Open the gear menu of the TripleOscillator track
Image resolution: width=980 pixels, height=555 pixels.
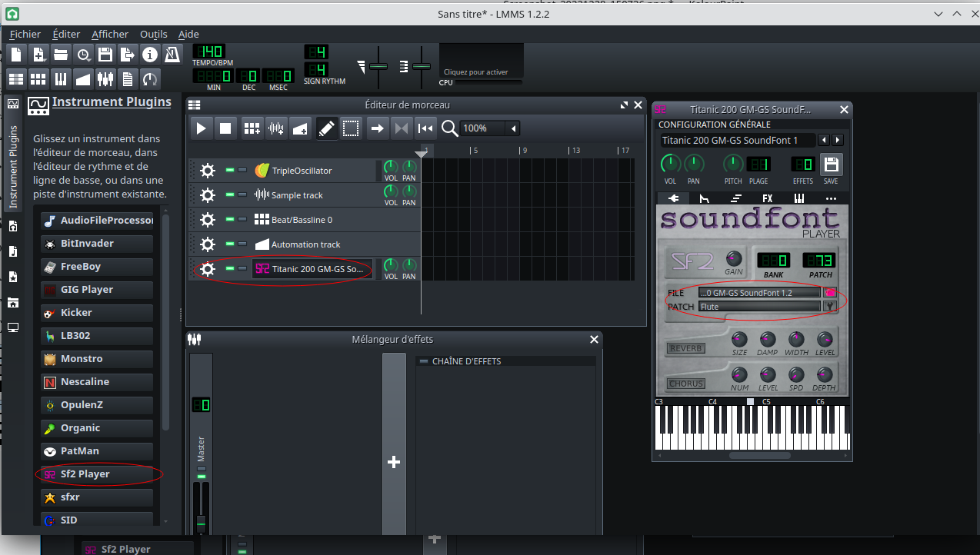coord(207,171)
